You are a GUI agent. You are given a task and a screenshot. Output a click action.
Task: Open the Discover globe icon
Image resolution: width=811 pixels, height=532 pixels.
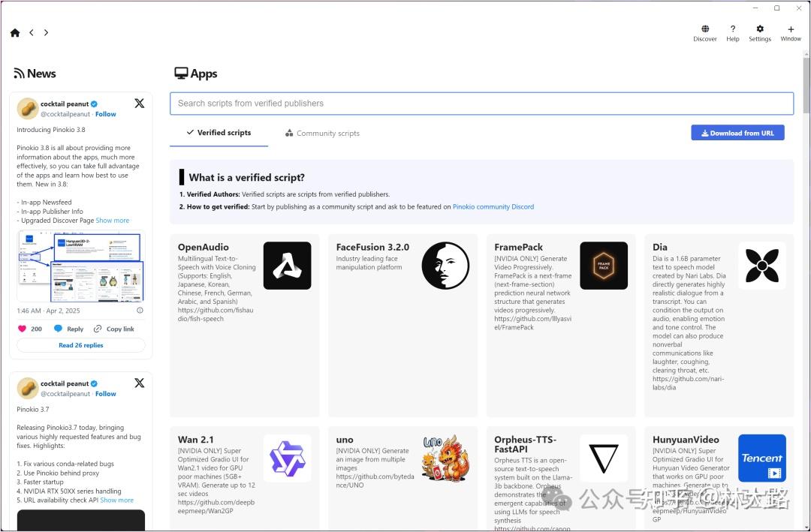[705, 29]
